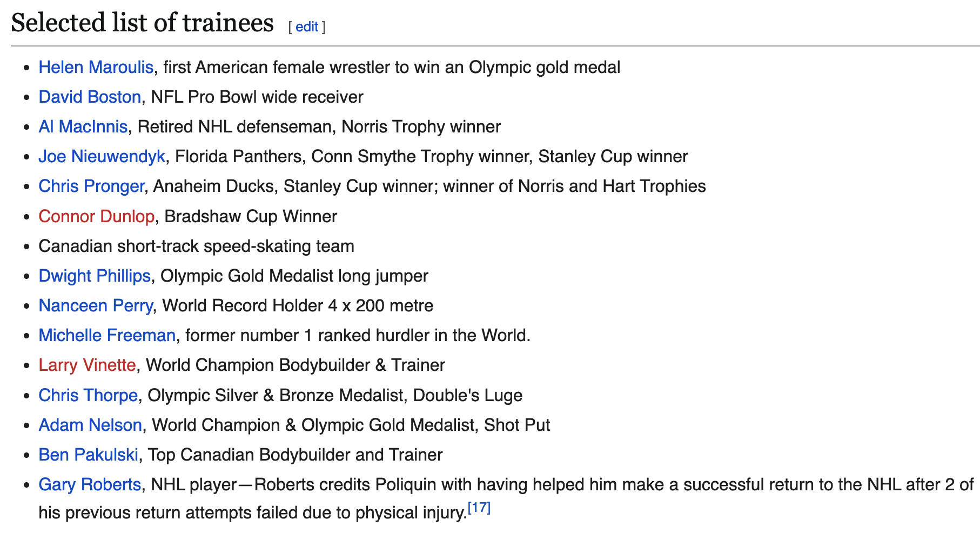The width and height of the screenshot is (980, 533).
Task: Click the Selected list of trainees heading
Action: (x=142, y=24)
